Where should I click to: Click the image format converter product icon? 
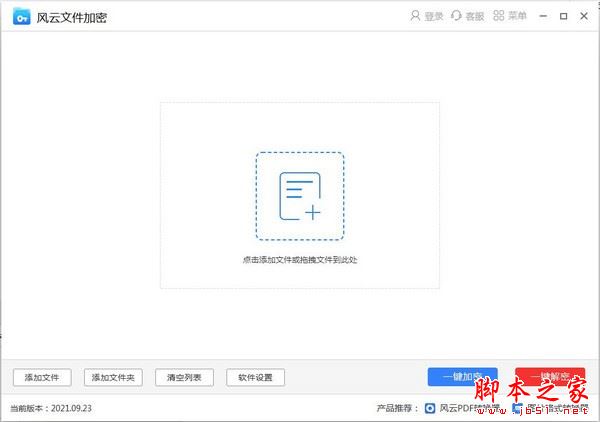pos(517,408)
